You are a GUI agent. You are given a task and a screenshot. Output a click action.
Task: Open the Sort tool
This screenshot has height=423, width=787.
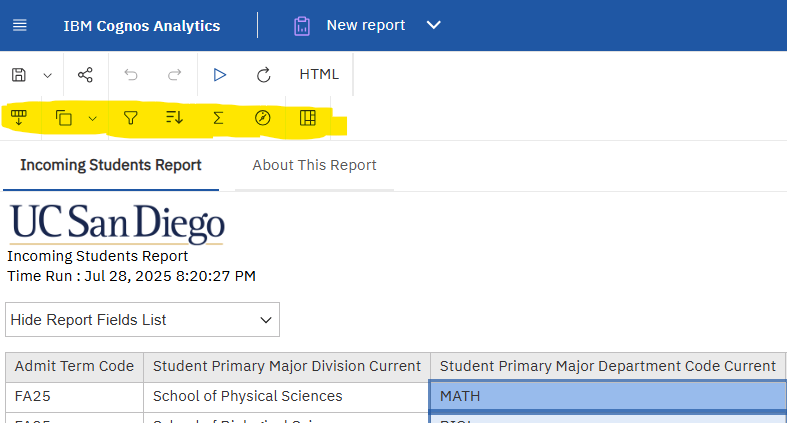point(174,117)
